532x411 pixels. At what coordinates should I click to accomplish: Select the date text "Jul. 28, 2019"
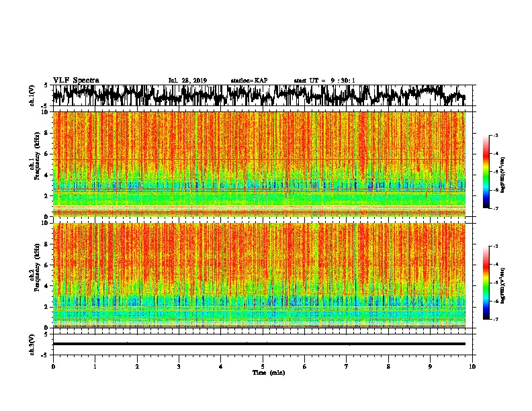click(x=187, y=81)
